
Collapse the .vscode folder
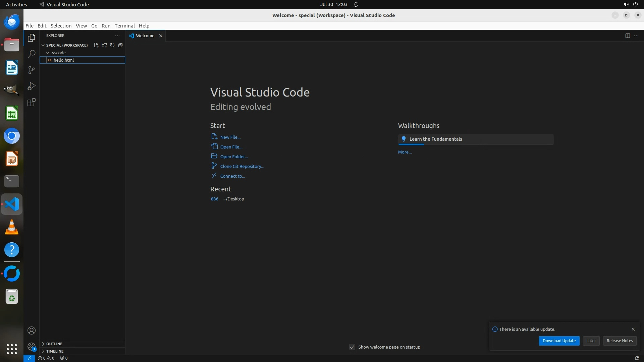[48, 53]
